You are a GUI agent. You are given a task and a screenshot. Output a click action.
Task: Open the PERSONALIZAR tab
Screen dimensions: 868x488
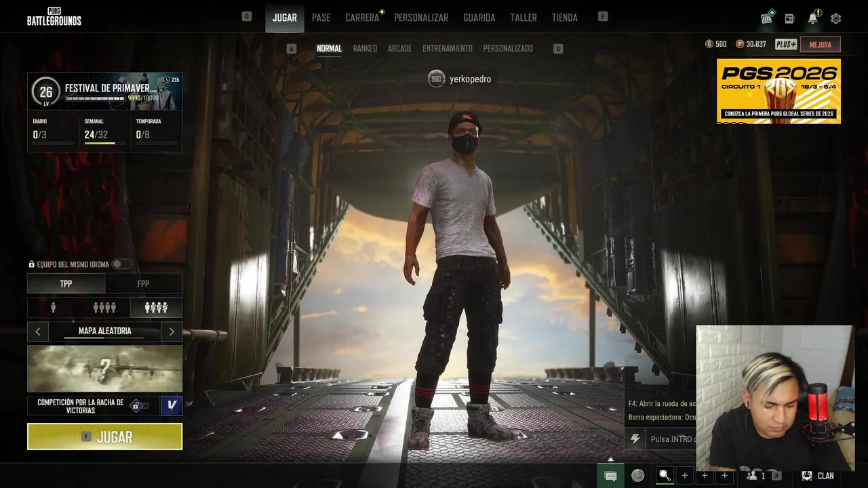[421, 18]
